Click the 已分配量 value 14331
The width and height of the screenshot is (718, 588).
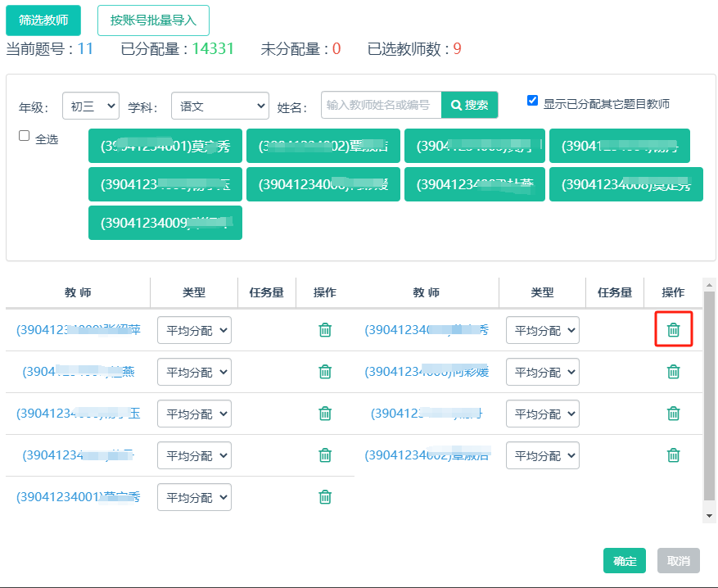tap(213, 48)
